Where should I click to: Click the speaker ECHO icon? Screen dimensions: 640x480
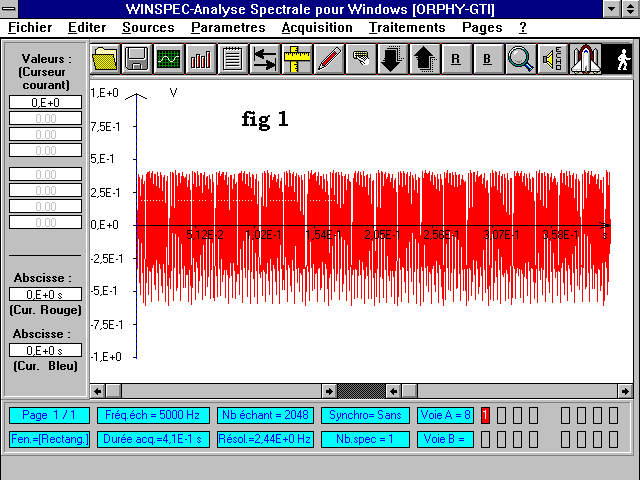tap(552, 59)
